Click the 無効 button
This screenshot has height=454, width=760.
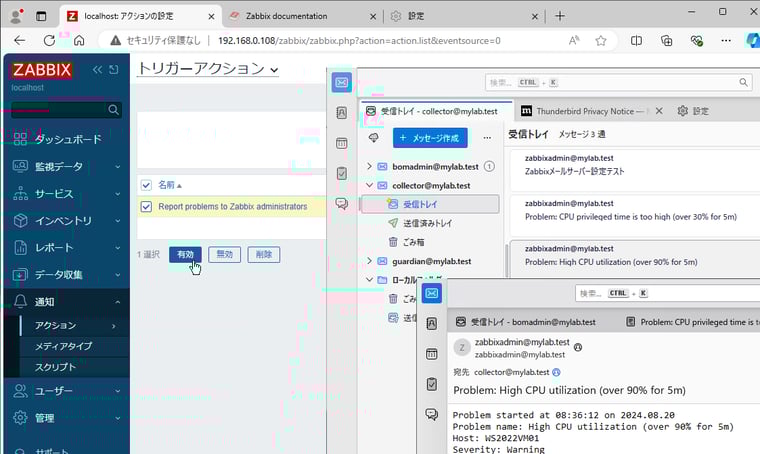tap(224, 254)
